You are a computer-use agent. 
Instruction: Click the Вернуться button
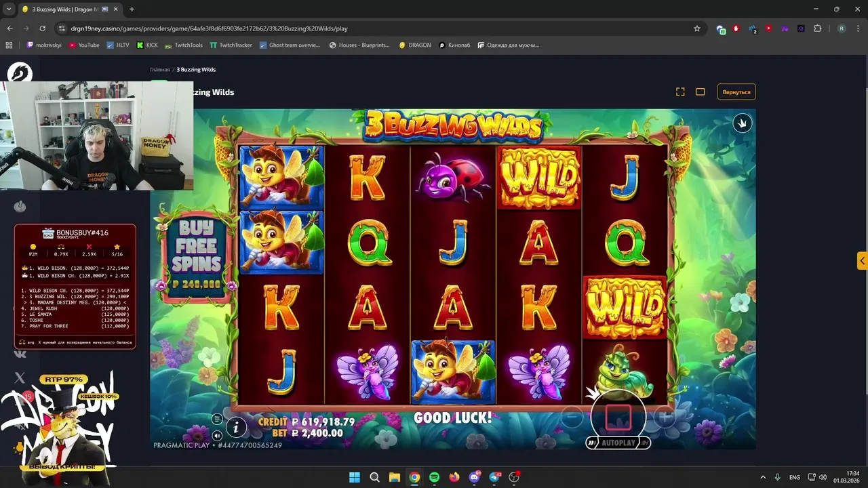[736, 91]
